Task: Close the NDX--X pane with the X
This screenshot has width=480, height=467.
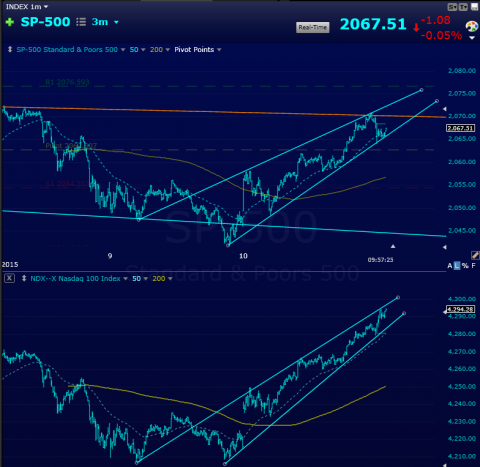Action: pyautogui.click(x=9, y=278)
